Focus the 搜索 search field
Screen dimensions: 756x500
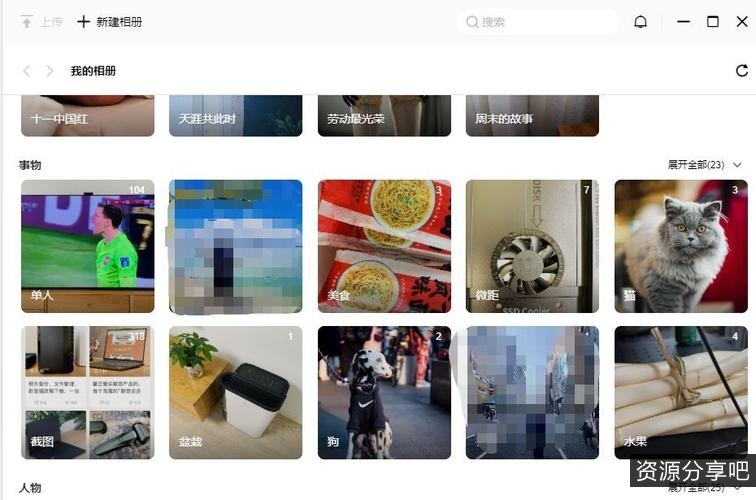point(537,22)
